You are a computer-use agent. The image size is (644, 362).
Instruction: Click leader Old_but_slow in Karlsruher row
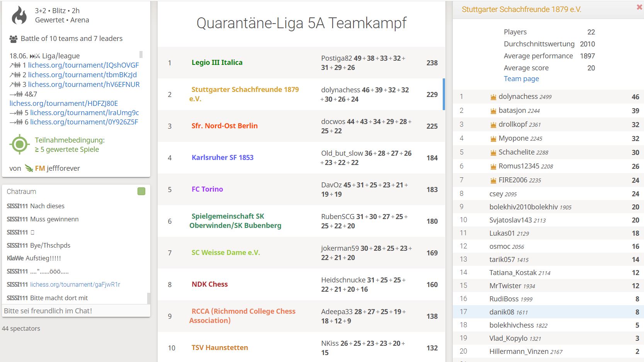click(342, 153)
